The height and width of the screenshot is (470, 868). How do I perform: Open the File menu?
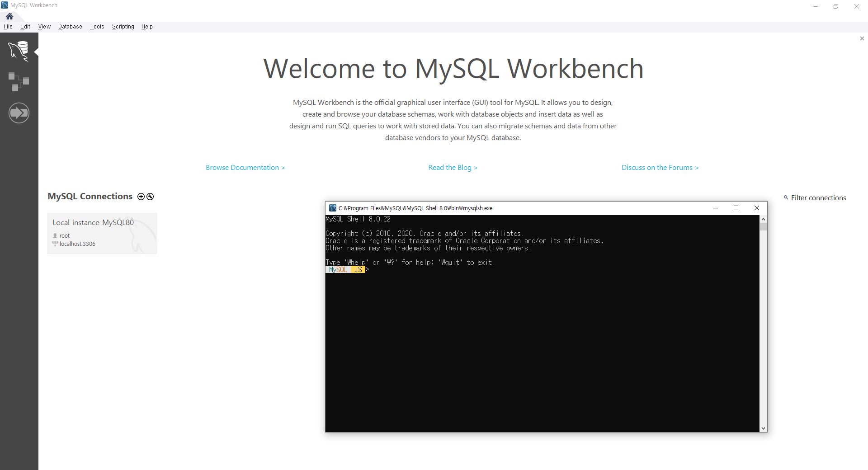[x=8, y=27]
